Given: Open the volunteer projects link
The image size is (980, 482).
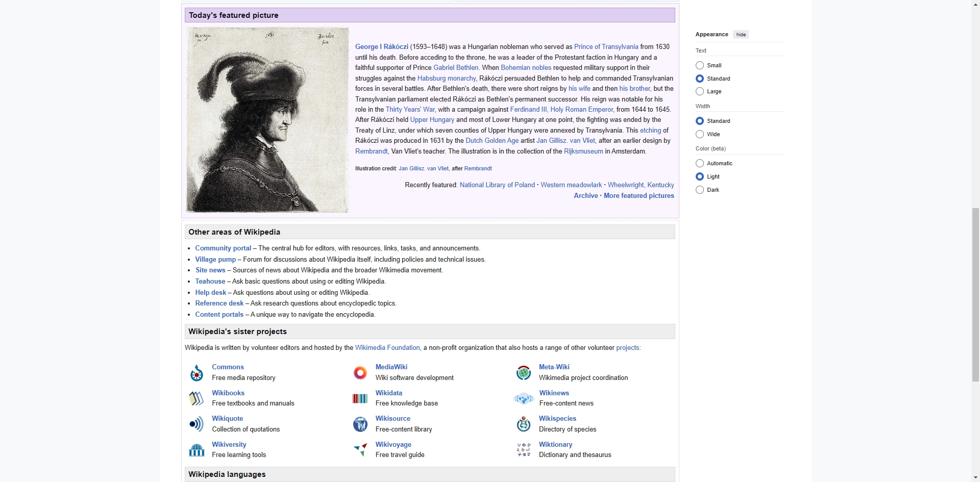Looking at the screenshot, I should point(627,347).
